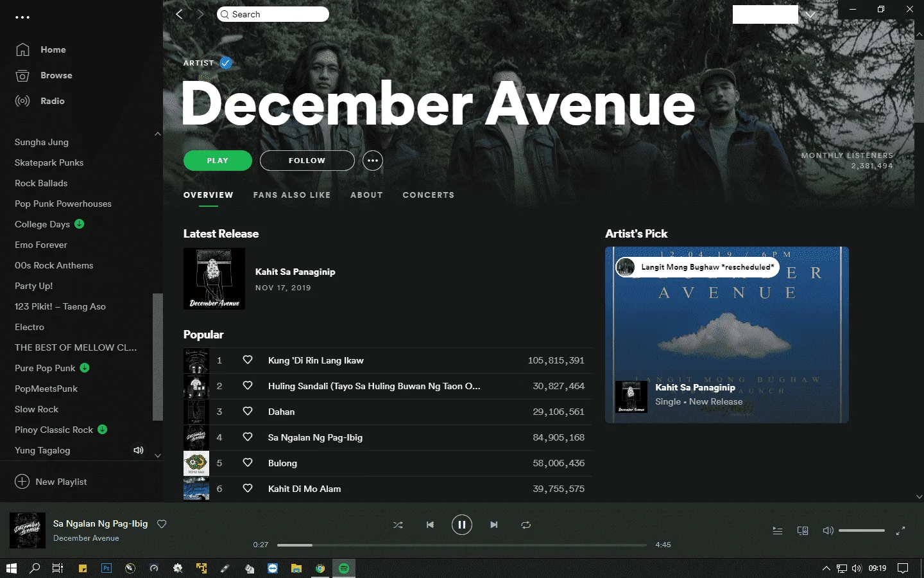
Task: Click the Bulong track album thumbnail
Action: pos(196,463)
